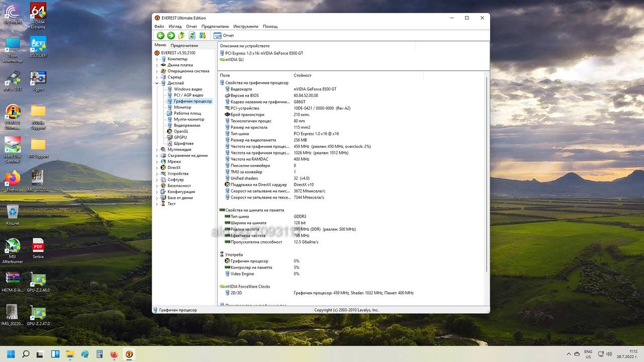Open the Отчет menu in menu bar

[192, 26]
